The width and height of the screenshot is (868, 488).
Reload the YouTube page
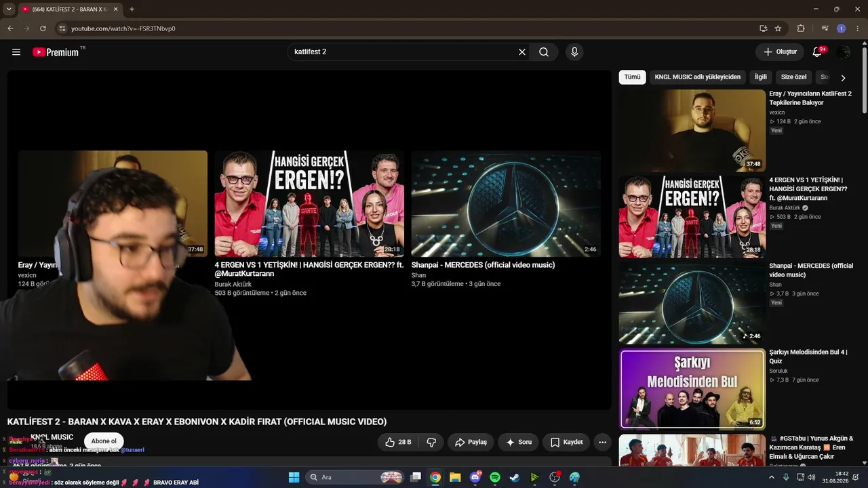point(43,28)
